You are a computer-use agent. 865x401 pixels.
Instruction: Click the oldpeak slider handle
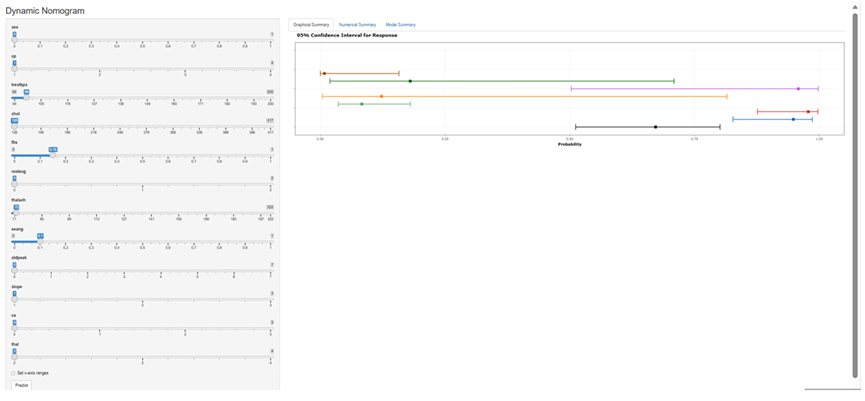14,270
